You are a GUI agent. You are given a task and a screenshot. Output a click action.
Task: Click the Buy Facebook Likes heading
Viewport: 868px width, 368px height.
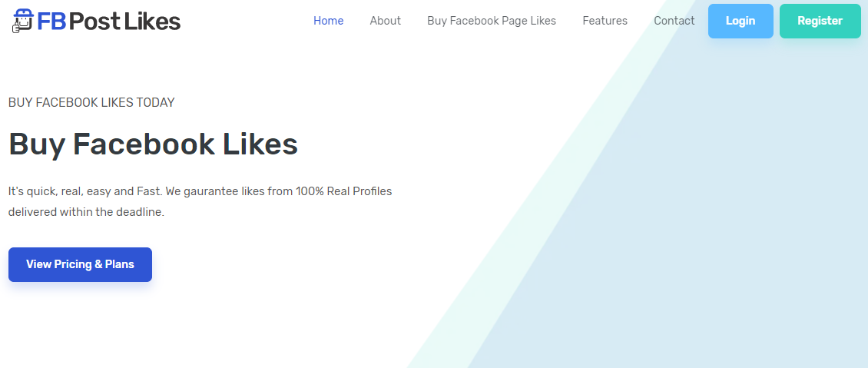tap(154, 144)
